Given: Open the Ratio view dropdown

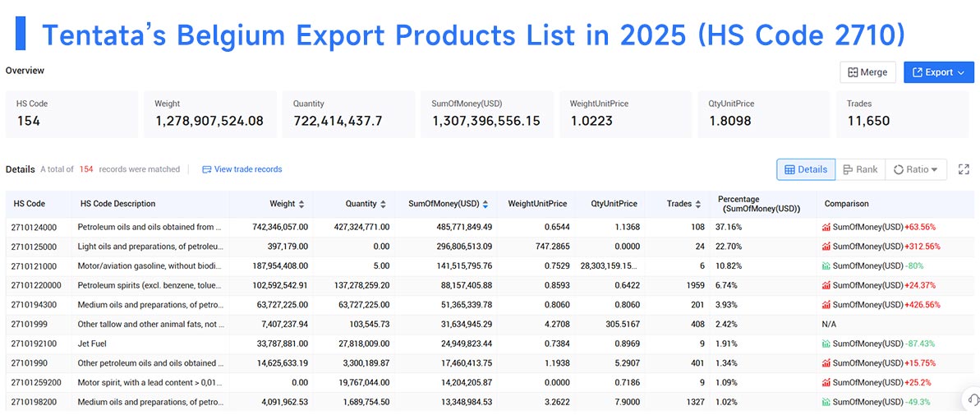Looking at the screenshot, I should (916, 169).
